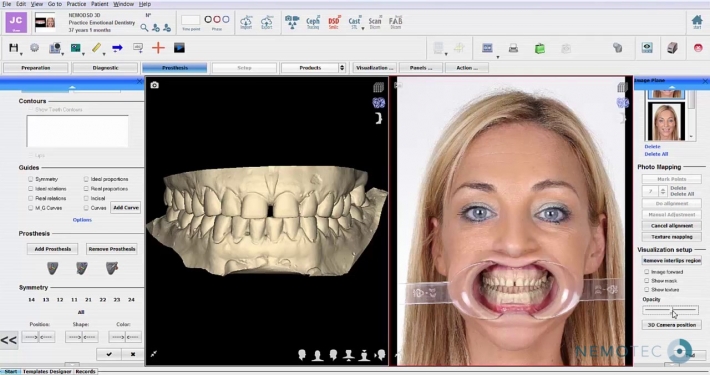Click the Save floppy disk icon
The image size is (710, 375).
click(14, 48)
